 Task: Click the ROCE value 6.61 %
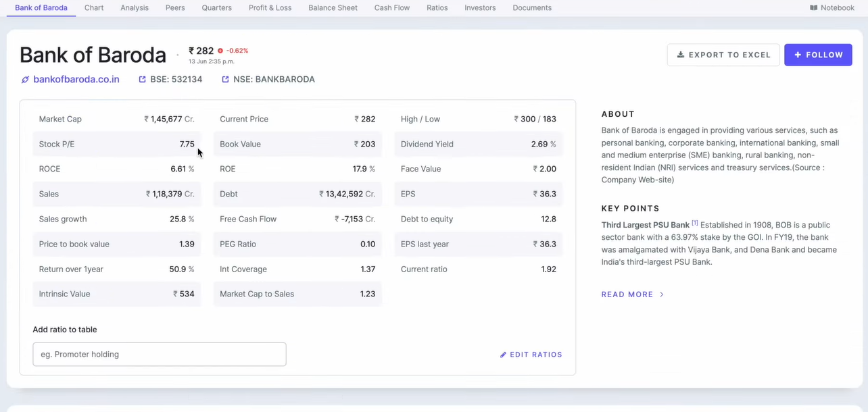pyautogui.click(x=183, y=169)
